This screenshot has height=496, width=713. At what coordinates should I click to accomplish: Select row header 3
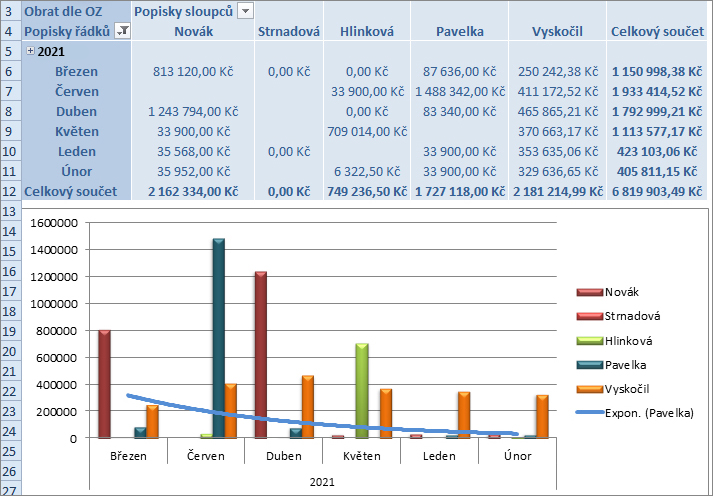(10, 11)
